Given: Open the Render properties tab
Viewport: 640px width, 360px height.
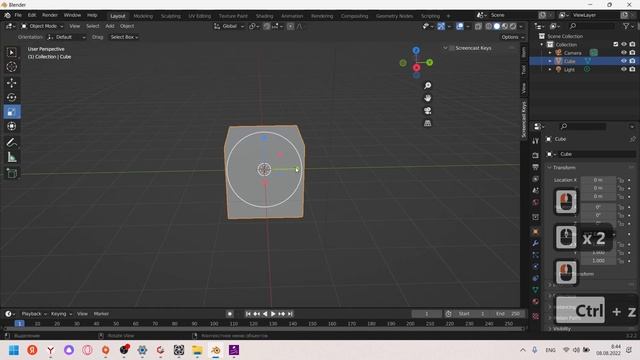Looking at the screenshot, I should click(x=535, y=156).
